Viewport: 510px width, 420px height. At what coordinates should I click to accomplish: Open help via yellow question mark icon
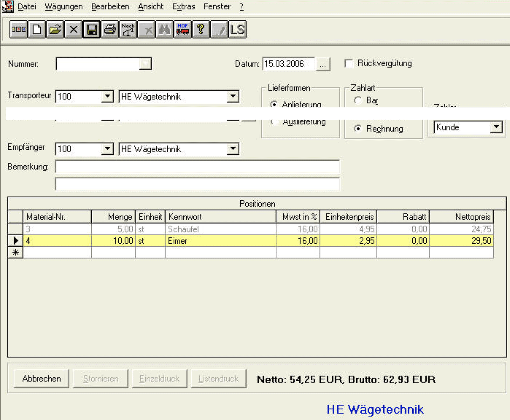coord(201,29)
